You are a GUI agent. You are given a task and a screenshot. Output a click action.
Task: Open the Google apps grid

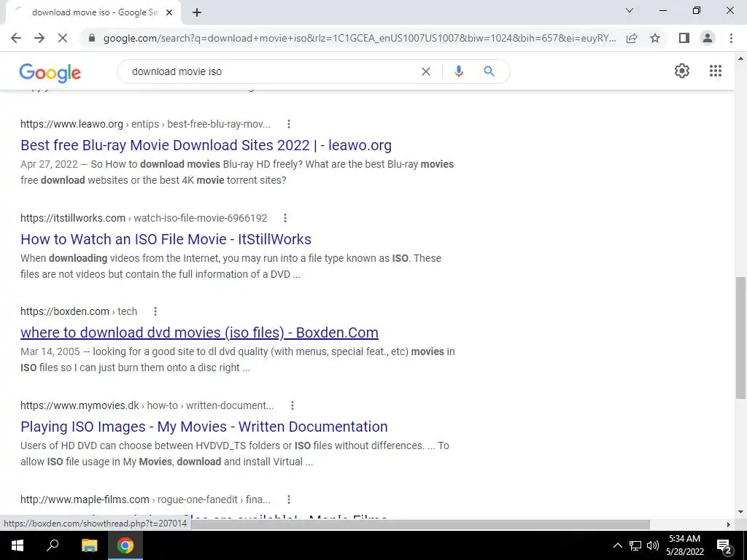coord(716,71)
